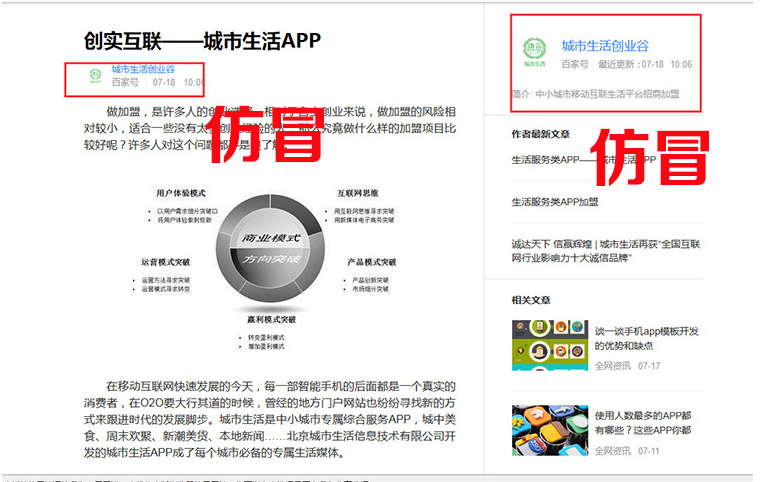The width and height of the screenshot is (761, 482).
Task: Click the 相关文章 section heading
Action: (x=531, y=300)
